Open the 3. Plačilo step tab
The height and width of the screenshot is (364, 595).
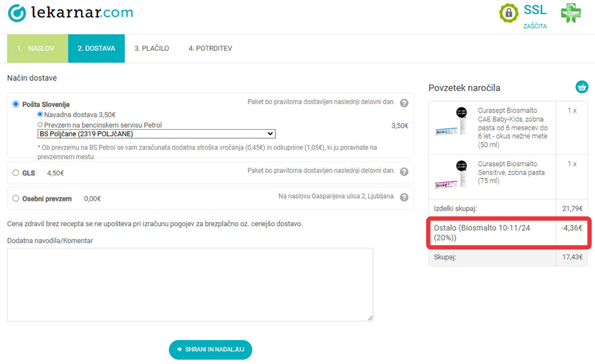[152, 49]
